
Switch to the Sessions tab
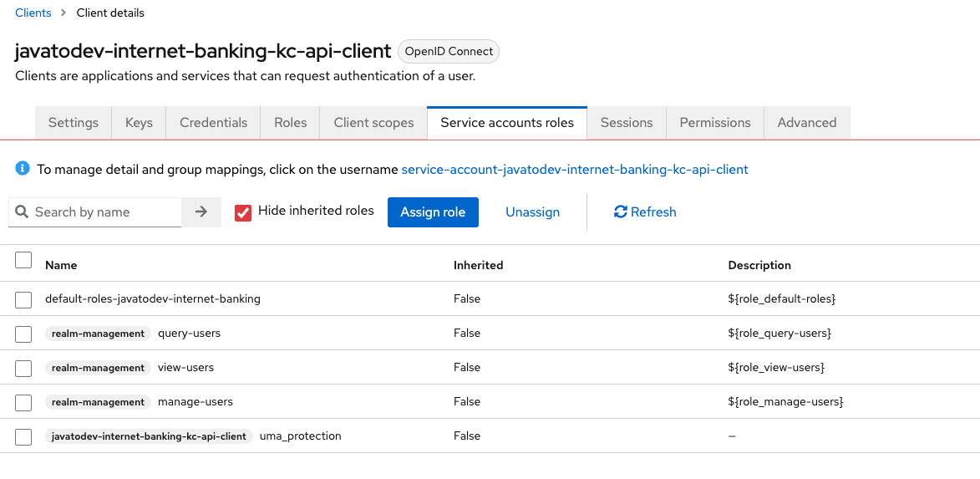tap(627, 123)
